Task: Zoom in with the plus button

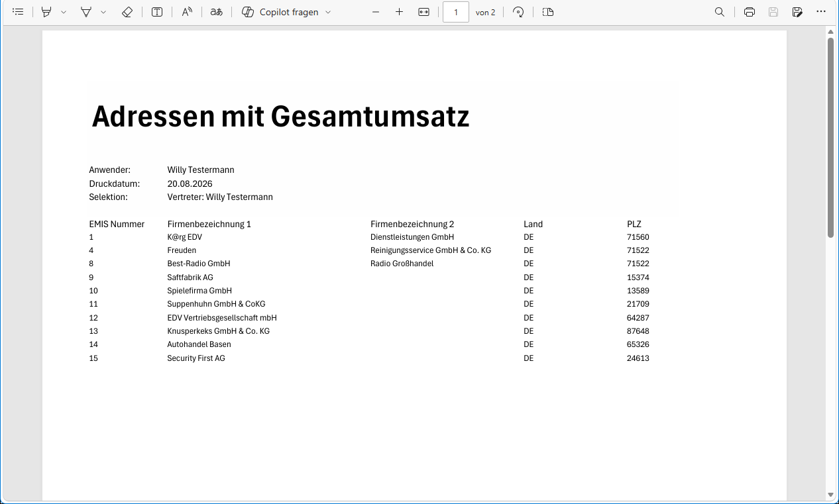Action: (x=399, y=12)
